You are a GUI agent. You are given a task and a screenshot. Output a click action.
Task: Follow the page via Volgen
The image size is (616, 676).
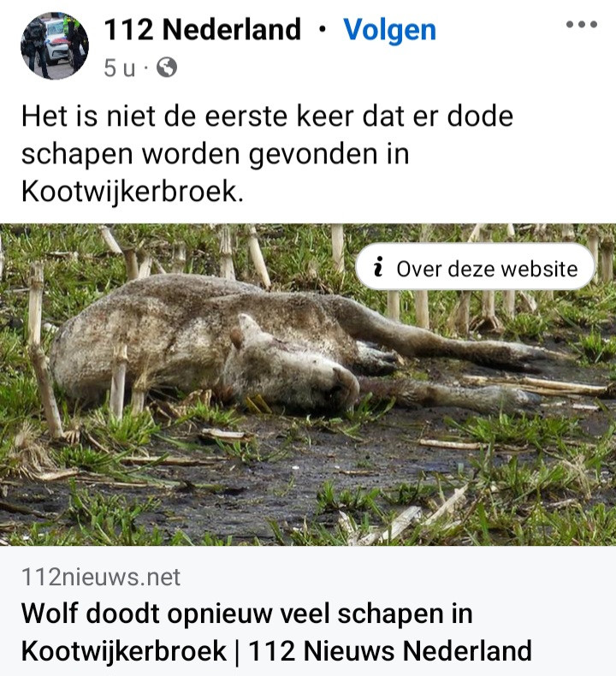pyautogui.click(x=389, y=30)
